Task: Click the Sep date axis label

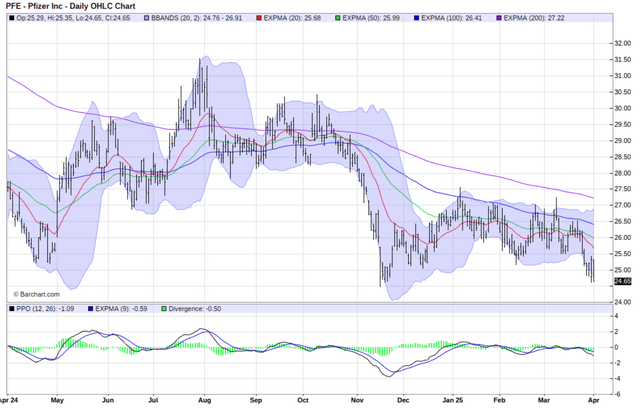Action: (x=256, y=400)
